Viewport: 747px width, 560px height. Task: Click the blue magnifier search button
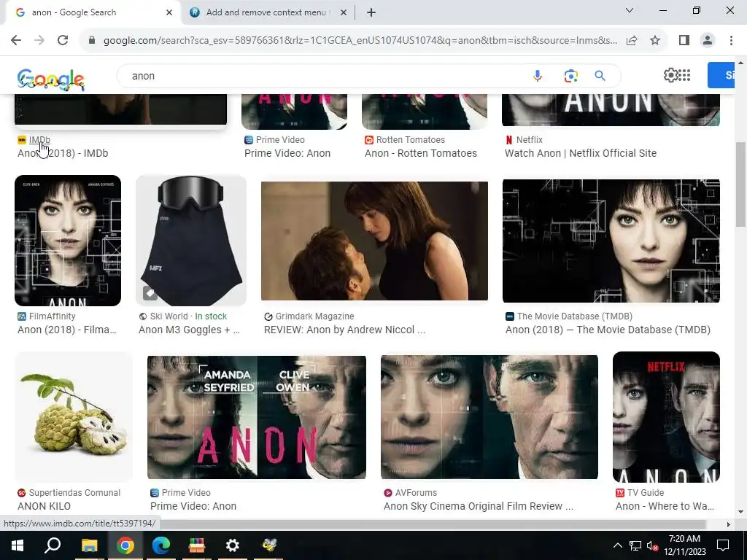(x=600, y=76)
